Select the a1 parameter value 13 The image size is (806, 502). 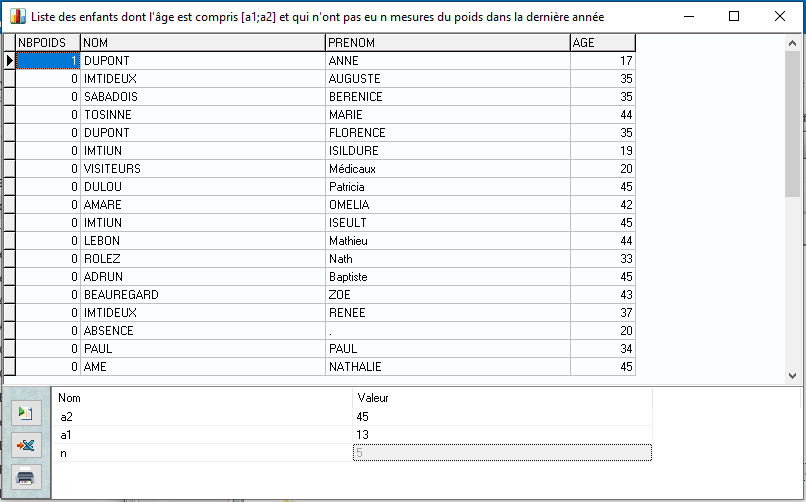tap(502, 435)
